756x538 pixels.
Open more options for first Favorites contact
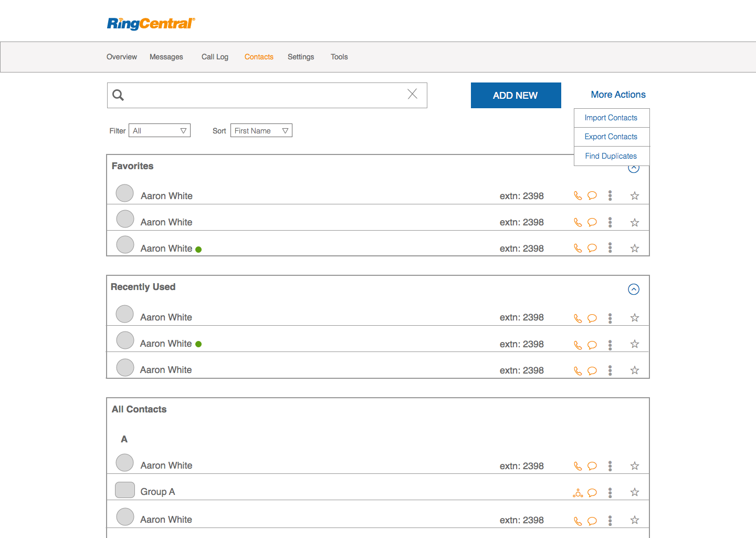[x=610, y=195]
